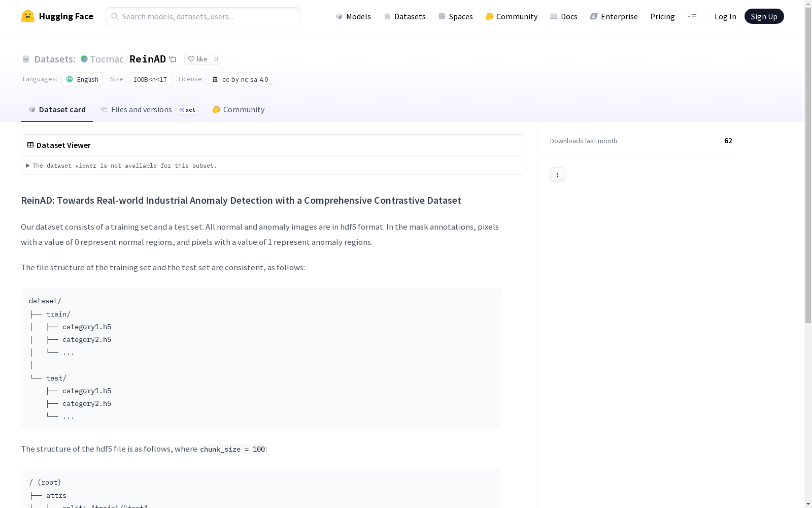The width and height of the screenshot is (812, 508).
Task: Click the Datasets: breadcrumb label
Action: pos(54,59)
